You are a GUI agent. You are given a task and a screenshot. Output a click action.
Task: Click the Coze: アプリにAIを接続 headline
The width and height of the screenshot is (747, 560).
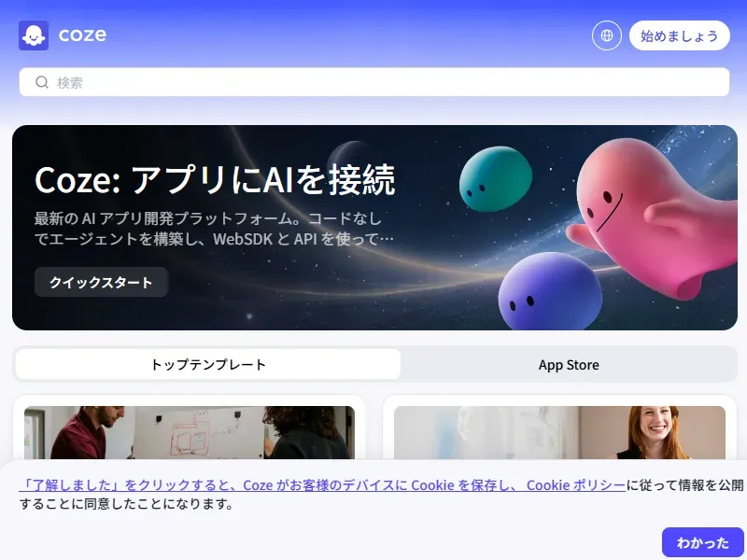215,179
